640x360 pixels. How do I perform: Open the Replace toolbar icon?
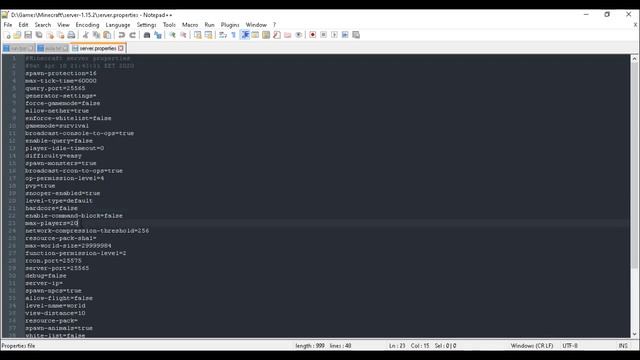158,35
